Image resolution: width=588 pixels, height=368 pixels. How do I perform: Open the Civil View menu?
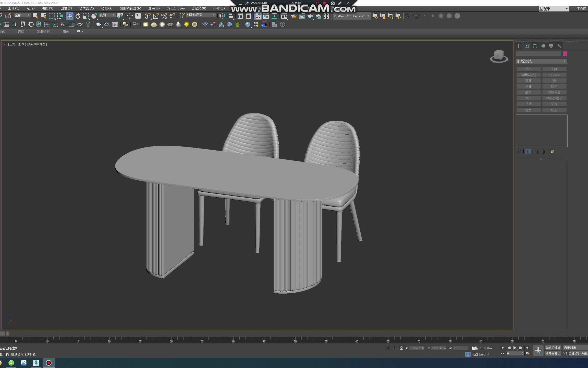176,8
